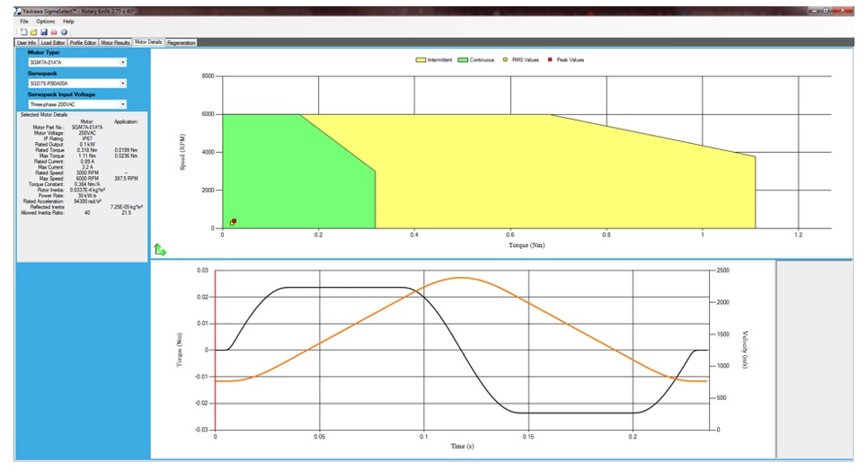Screen dimensions: 868x472
Task: Switch to the Profile Editor tab
Action: 83,42
